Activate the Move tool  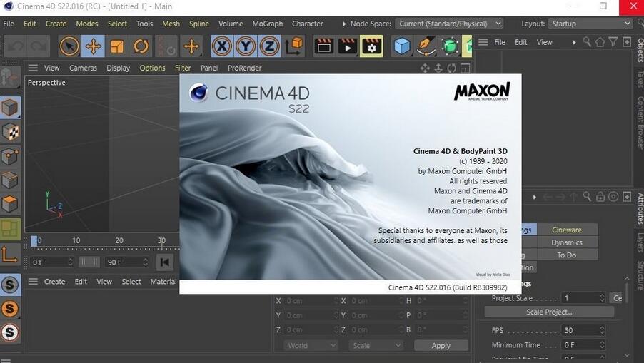click(x=93, y=46)
